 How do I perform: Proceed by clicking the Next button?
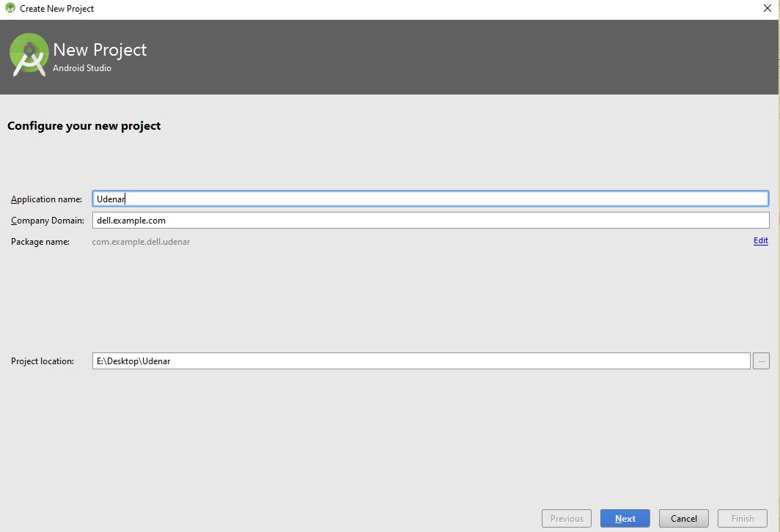[625, 518]
